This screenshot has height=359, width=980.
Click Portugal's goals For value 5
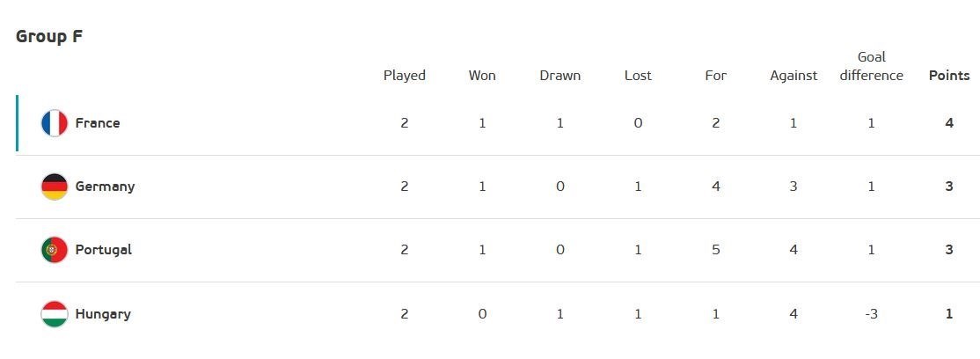click(716, 250)
